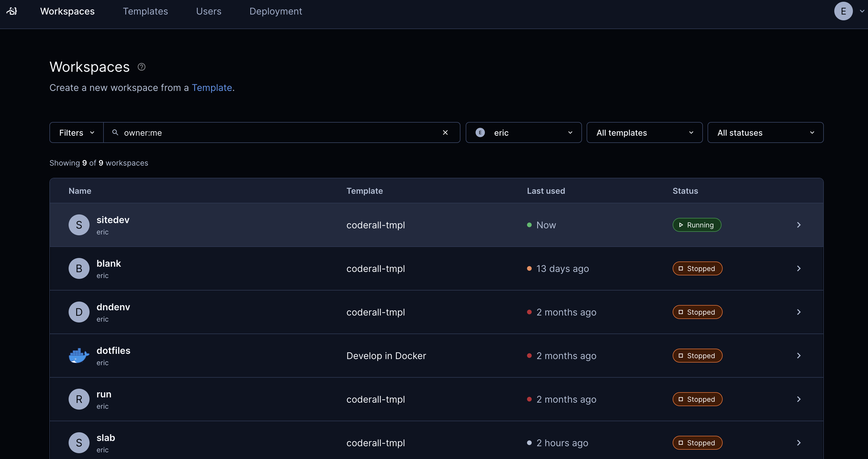Open the Deployment tab
868x459 pixels.
pos(276,11)
